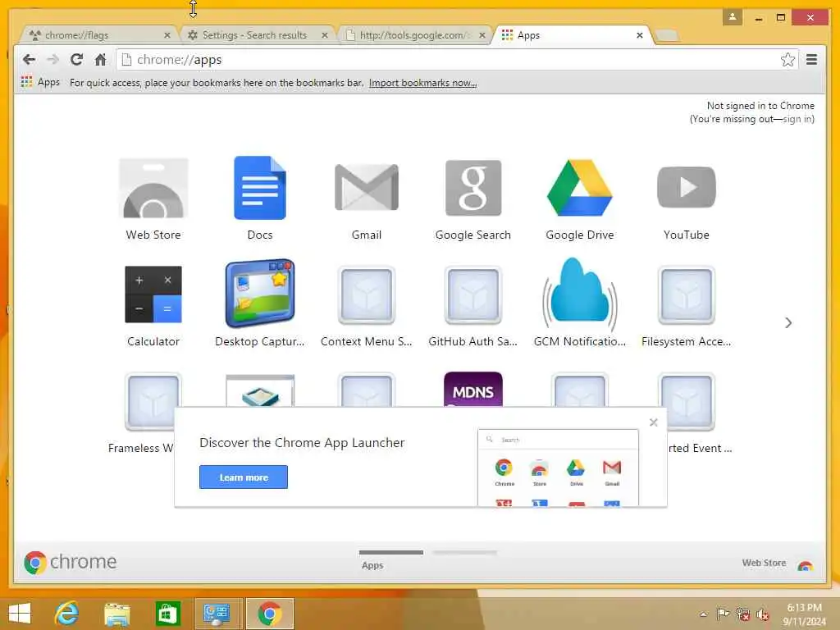Screen dimensions: 840x630
Task: Show next page of apps arrow
Action: [788, 322]
